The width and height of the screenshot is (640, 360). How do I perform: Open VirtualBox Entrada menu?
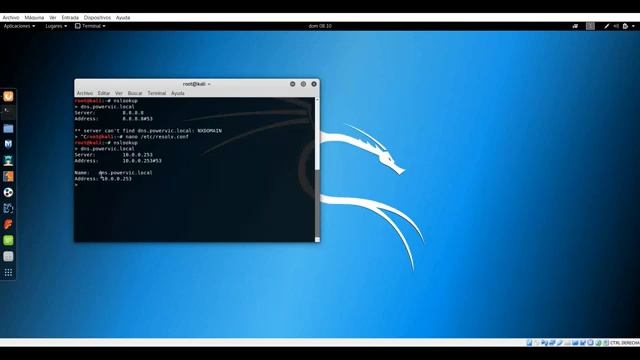[x=70, y=18]
